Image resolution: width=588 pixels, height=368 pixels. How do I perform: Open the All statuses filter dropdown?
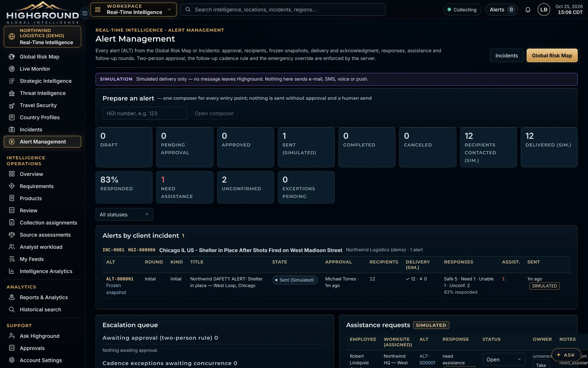click(124, 215)
